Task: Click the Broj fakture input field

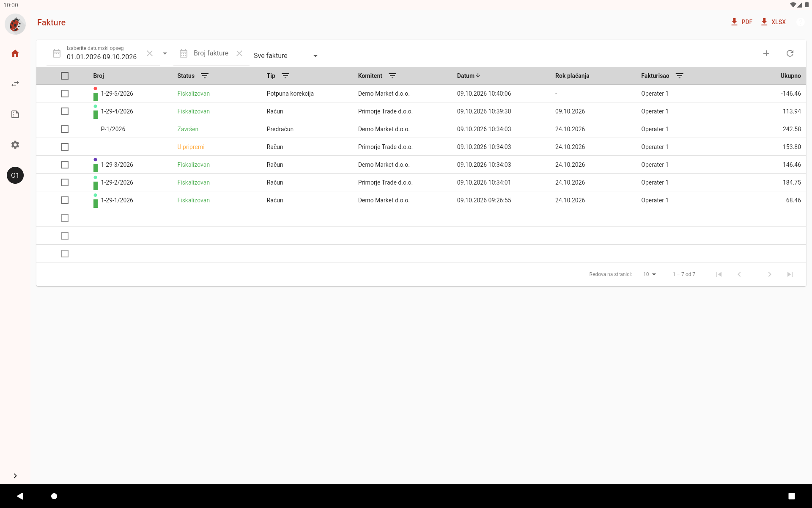Action: coord(211,53)
